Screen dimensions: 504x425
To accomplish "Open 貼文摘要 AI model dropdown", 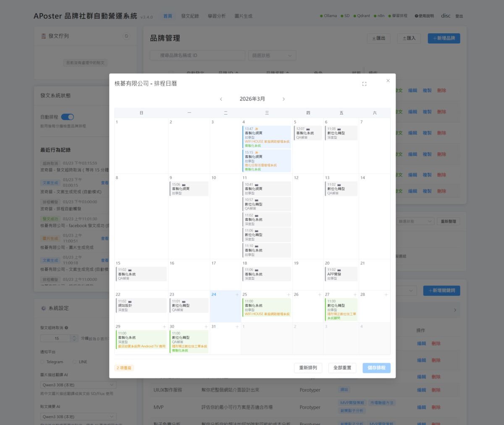I will 79,417.
